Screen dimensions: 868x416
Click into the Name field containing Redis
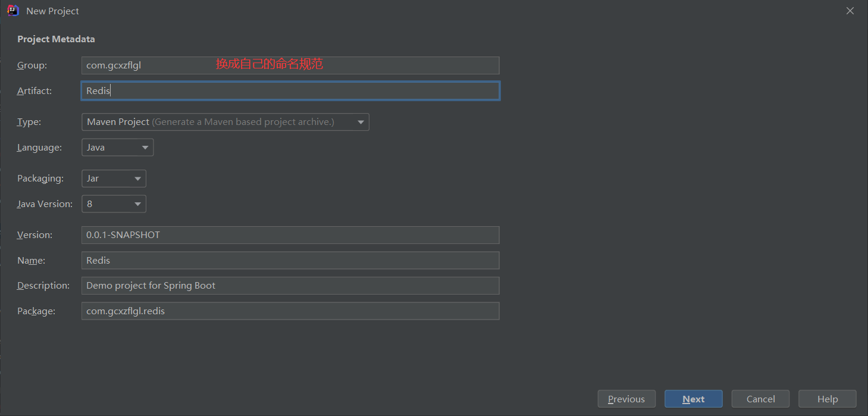(x=290, y=261)
